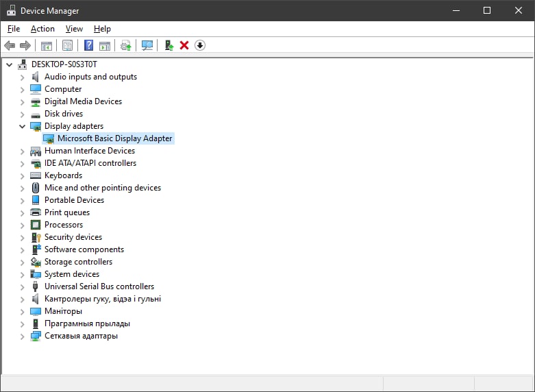Toggle the Show/Hide Console Tree toolbar icon
Viewport: 535px width, 392px height.
pyautogui.click(x=46, y=45)
